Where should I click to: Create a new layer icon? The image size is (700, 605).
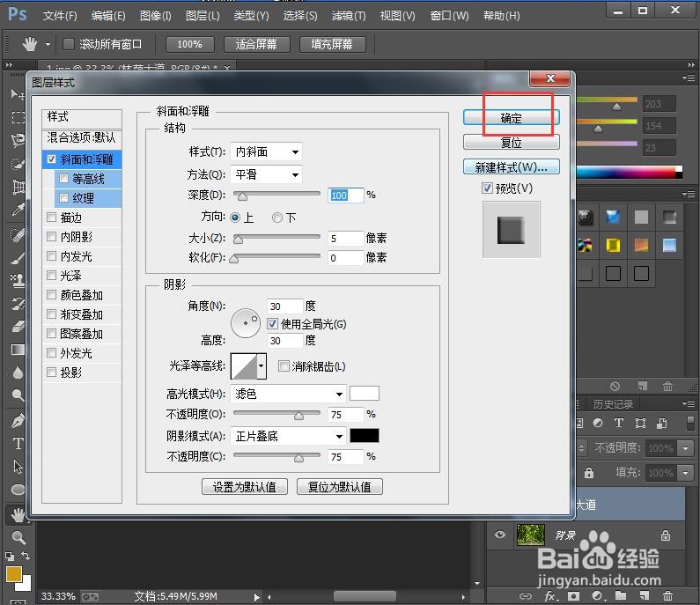coord(644,595)
